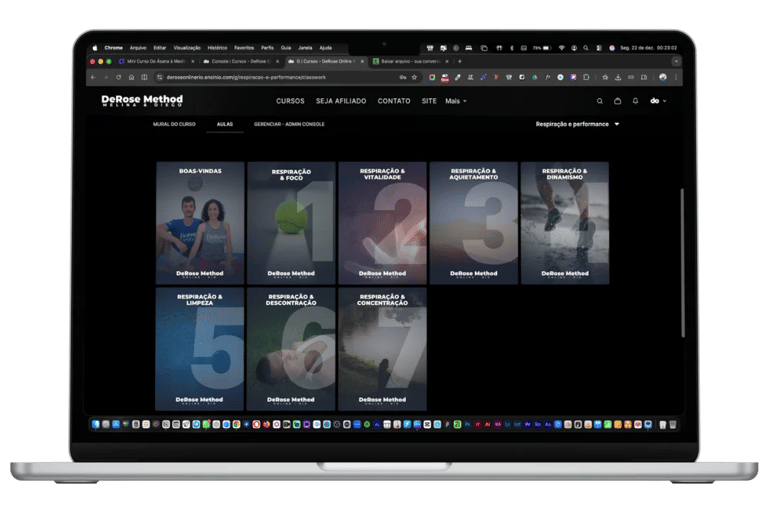This screenshot has width=768, height=512.
Task: Switch to 'Console | Cursos - DeRose' browser tab
Action: click(238, 61)
